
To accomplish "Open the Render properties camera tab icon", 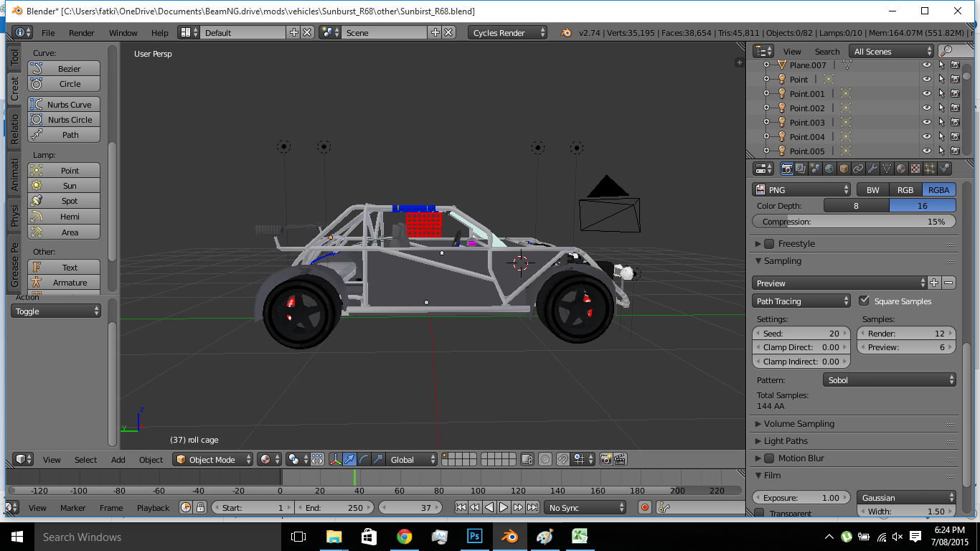I will [787, 169].
